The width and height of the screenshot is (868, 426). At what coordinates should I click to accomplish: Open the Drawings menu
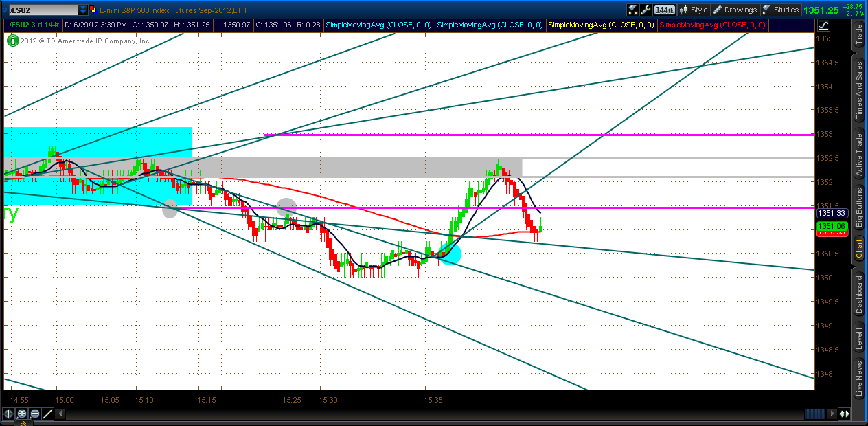(x=734, y=10)
